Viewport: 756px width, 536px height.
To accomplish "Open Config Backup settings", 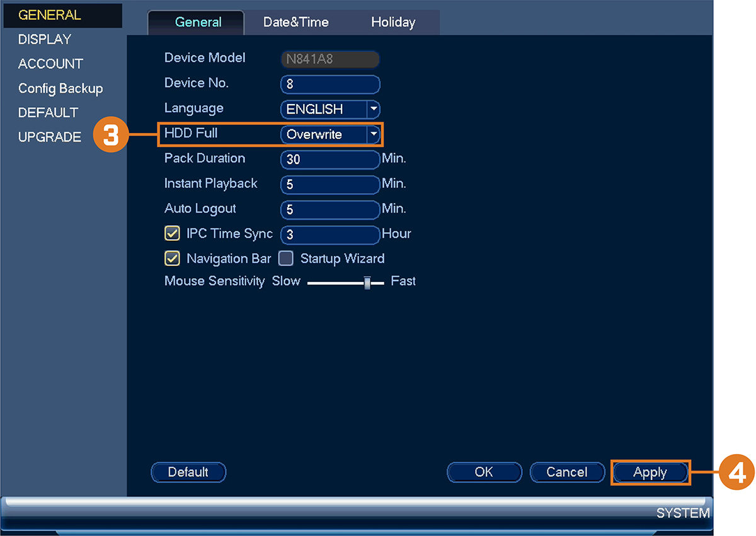I will pyautogui.click(x=60, y=88).
